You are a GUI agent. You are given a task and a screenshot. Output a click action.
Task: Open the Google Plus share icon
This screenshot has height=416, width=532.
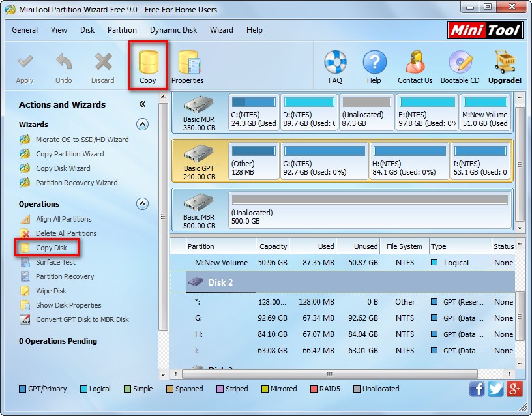coord(514,389)
